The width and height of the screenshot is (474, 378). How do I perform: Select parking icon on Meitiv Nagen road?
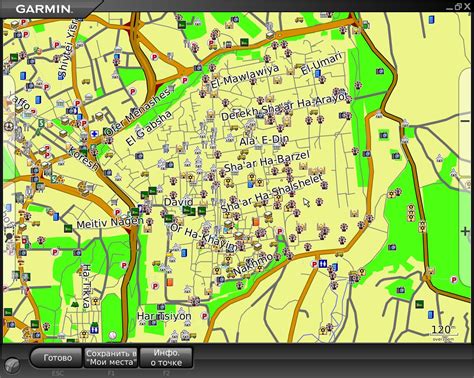click(117, 212)
